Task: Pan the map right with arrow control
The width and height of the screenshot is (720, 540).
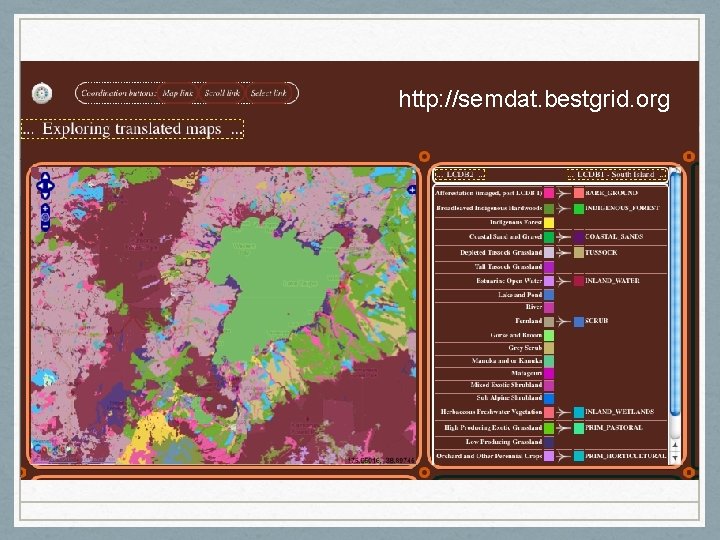Action: 51,186
